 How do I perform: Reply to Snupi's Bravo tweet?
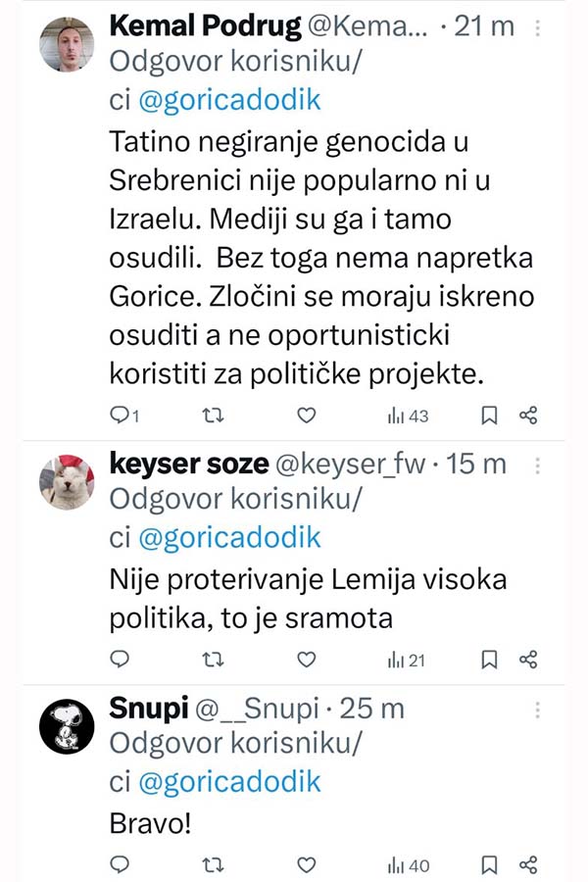point(121,864)
